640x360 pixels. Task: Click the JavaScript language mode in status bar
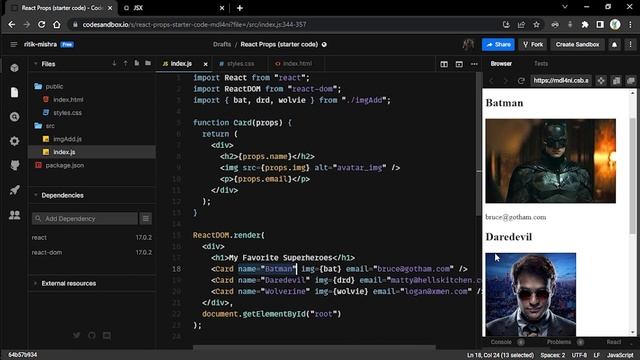click(620, 355)
